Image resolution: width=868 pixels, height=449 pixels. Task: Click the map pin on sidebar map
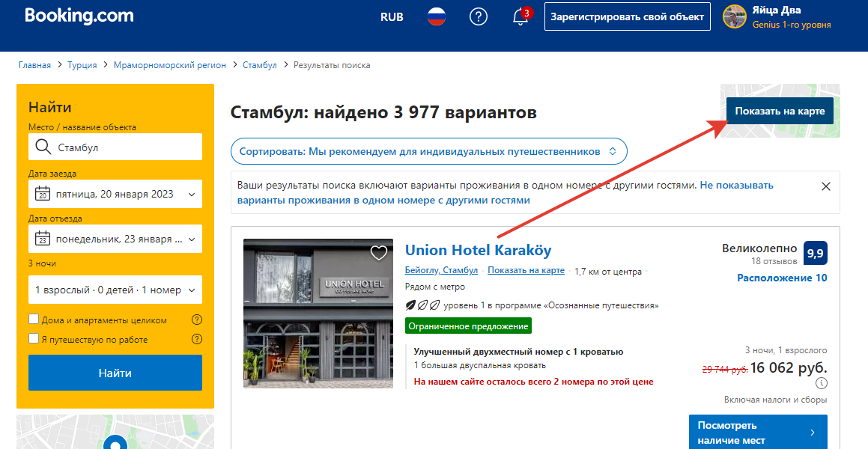coord(115,443)
